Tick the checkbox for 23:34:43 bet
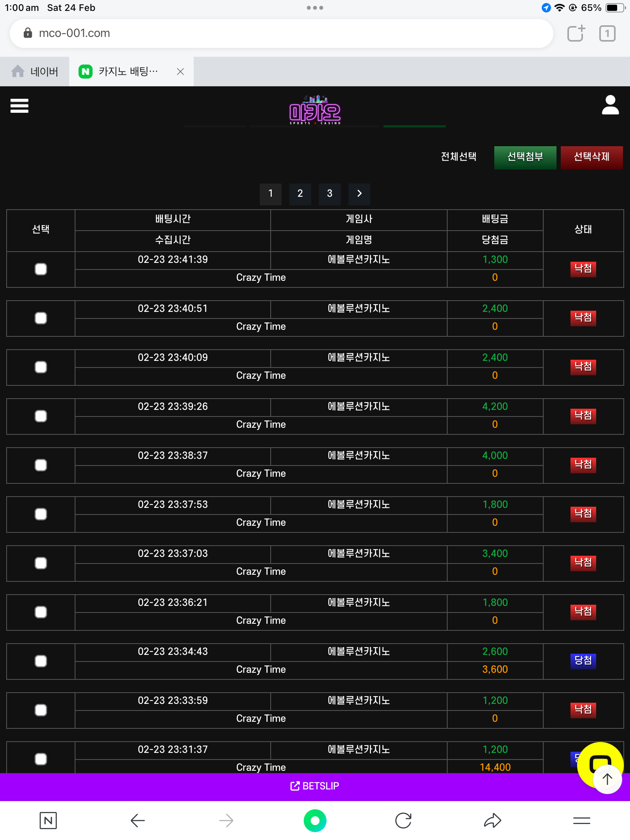 (41, 661)
